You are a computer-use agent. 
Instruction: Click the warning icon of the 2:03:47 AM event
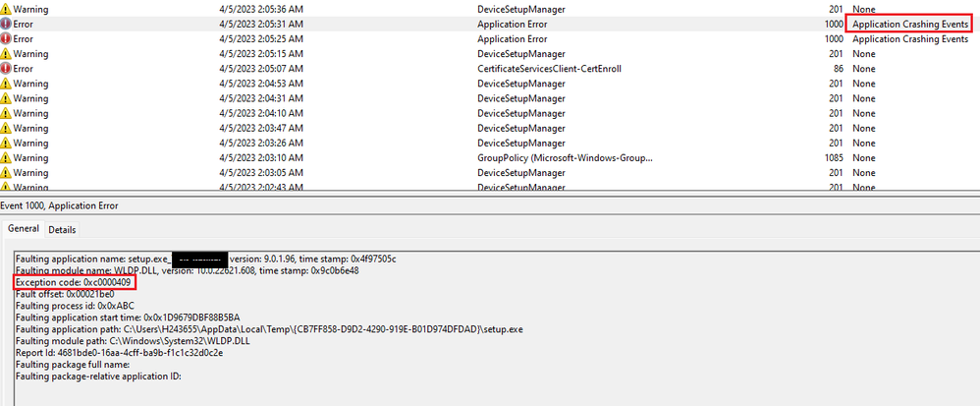[6, 128]
